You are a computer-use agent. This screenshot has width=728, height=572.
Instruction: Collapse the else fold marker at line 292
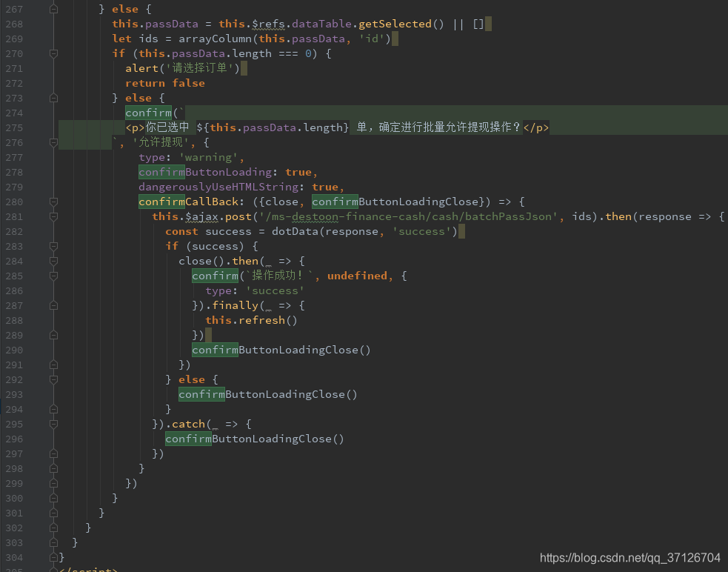(x=54, y=379)
